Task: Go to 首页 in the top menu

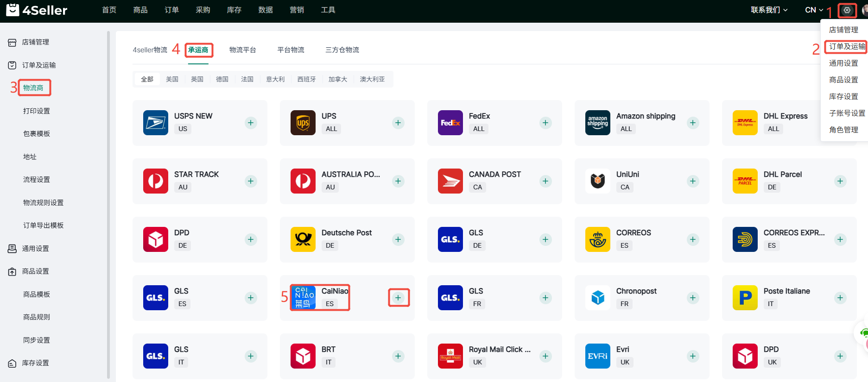Action: (109, 10)
